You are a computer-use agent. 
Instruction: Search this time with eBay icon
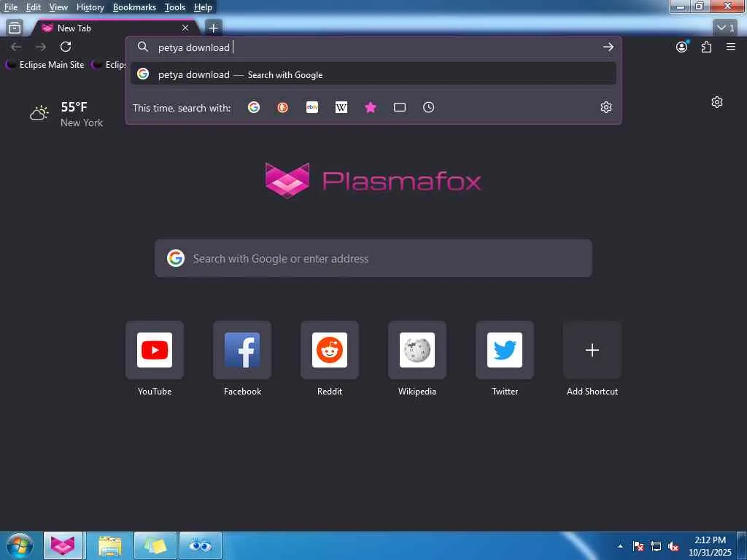(312, 108)
